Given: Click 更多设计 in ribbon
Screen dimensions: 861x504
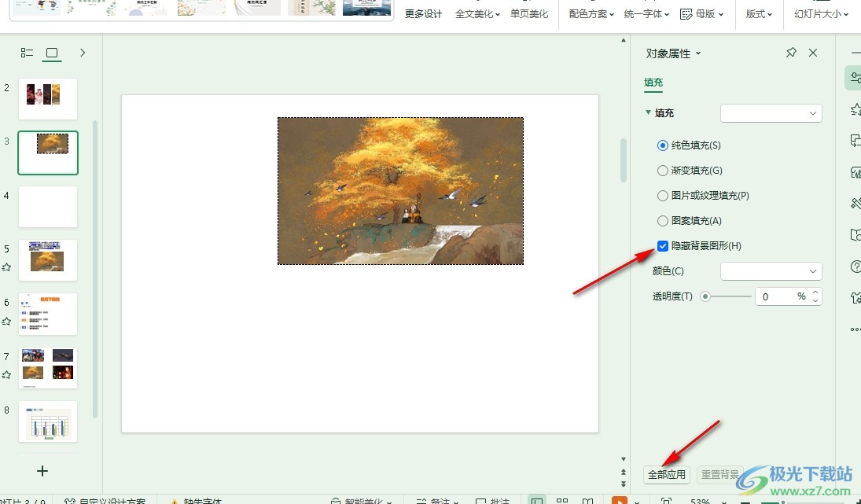Looking at the screenshot, I should point(423,14).
